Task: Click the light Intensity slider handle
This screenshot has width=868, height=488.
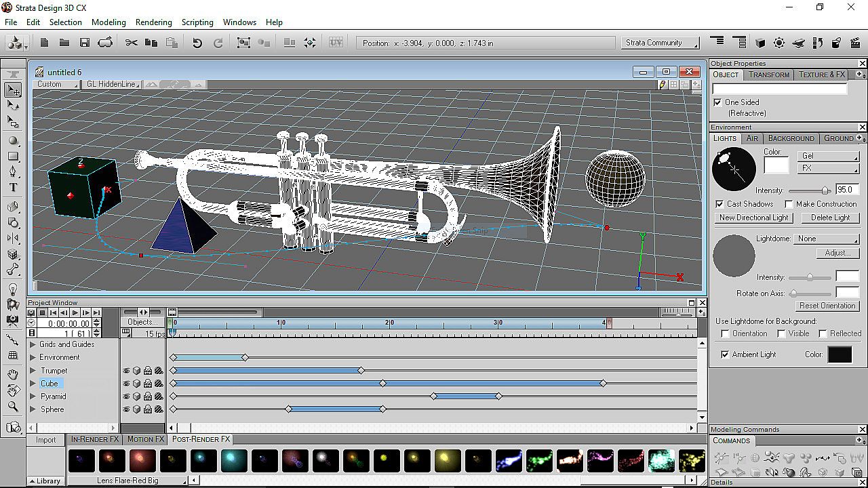Action: pyautogui.click(x=825, y=190)
